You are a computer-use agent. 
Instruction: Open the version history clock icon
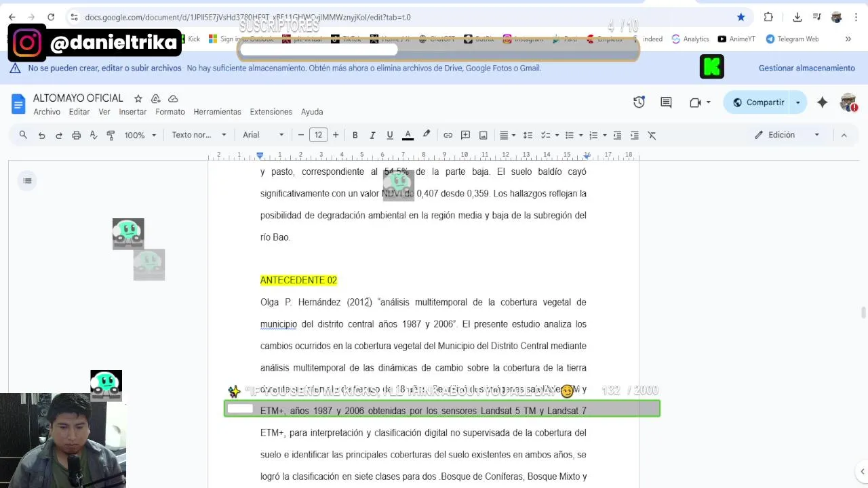coord(639,102)
